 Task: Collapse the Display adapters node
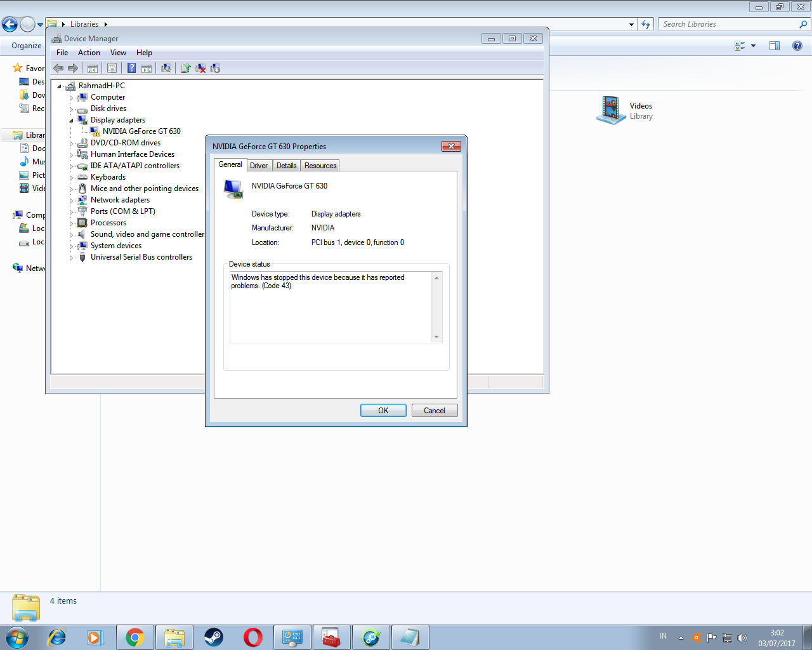tap(71, 121)
